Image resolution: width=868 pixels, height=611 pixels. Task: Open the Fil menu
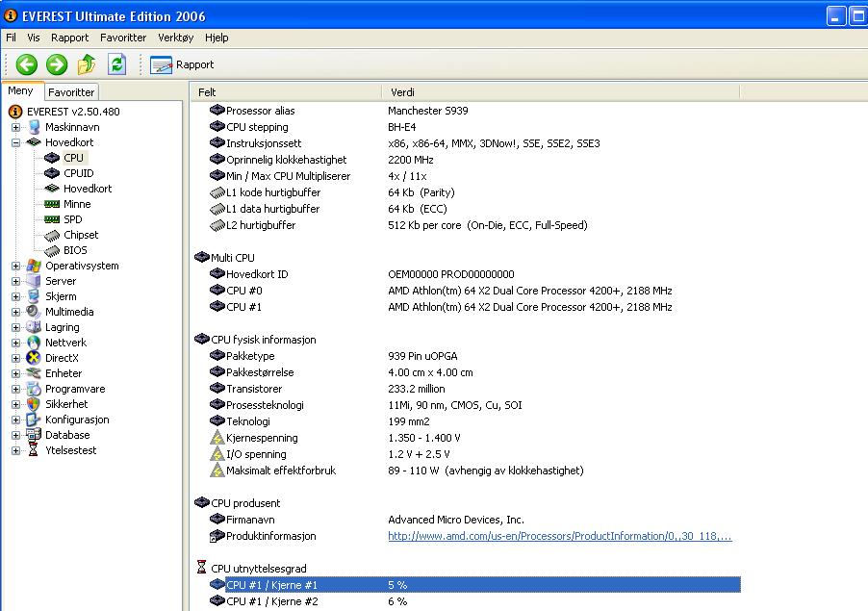click(x=11, y=38)
